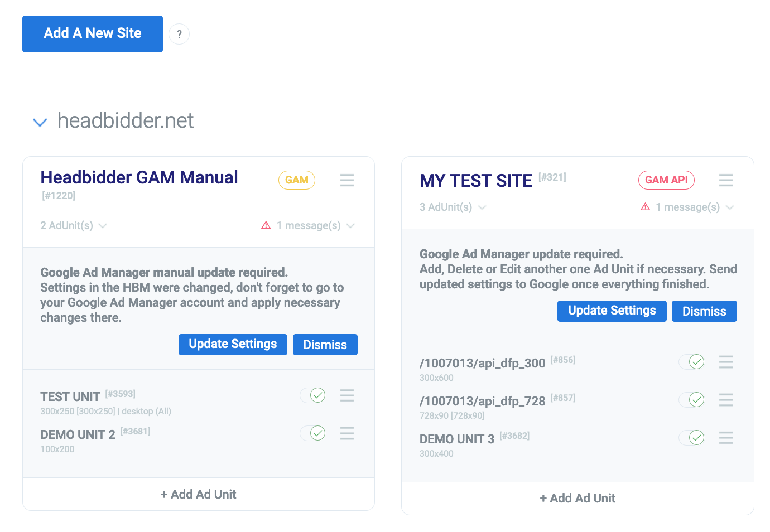Viewport: 770px width, 532px height.
Task: Click the GAM API badge
Action: 666,180
